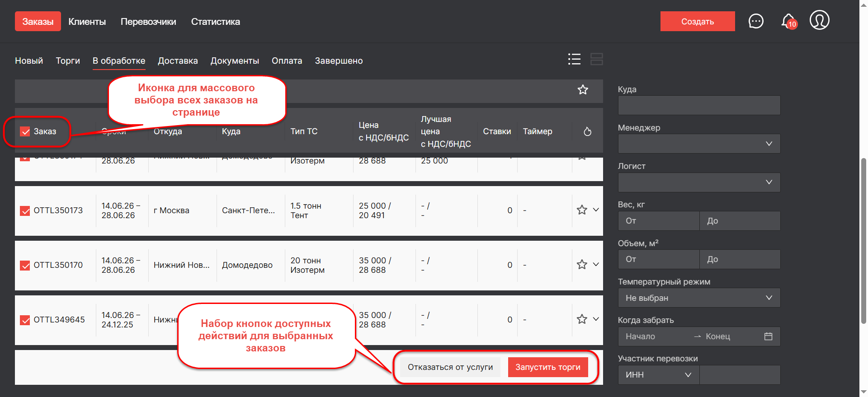The width and height of the screenshot is (868, 397).
Task: Switch to card view layout icon
Action: point(596,59)
